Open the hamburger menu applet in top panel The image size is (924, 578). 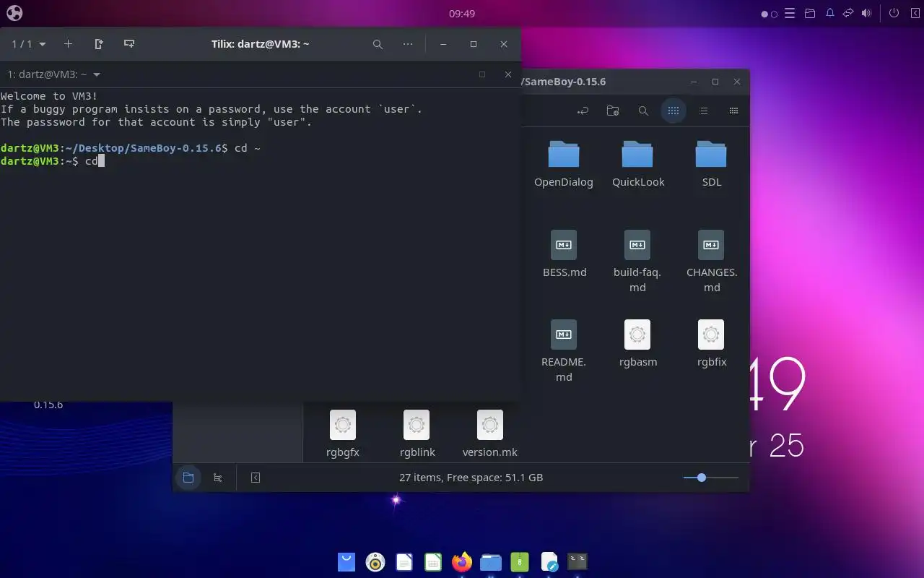[x=790, y=13]
